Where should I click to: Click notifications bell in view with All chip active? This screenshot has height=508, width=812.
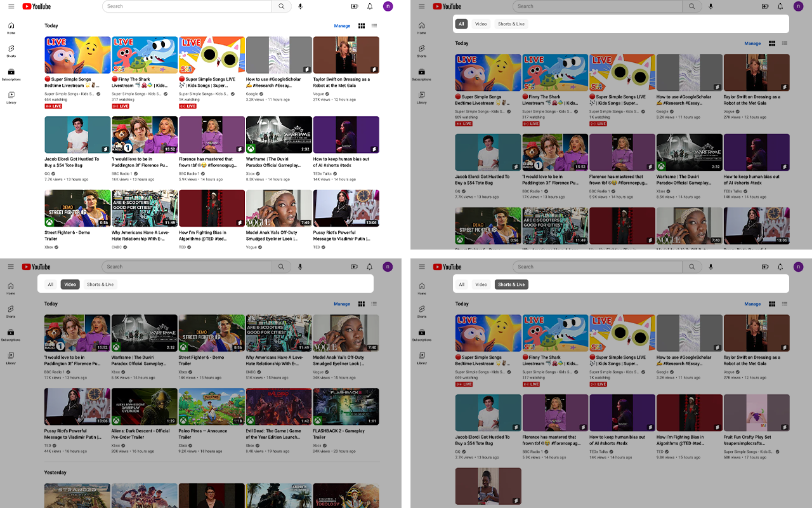780,6
